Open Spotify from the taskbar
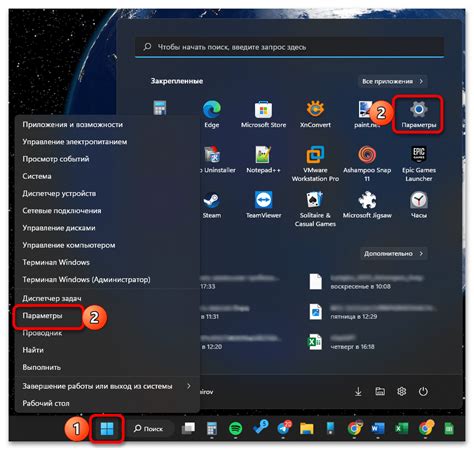The image size is (474, 450). tap(235, 428)
